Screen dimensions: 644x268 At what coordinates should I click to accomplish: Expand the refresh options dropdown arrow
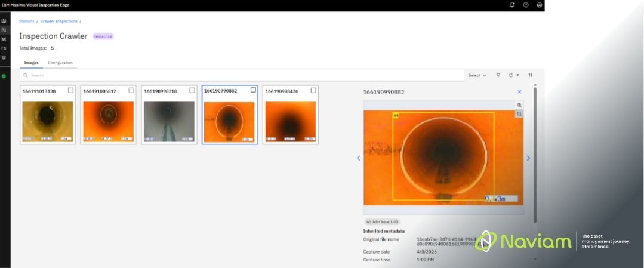(517, 75)
